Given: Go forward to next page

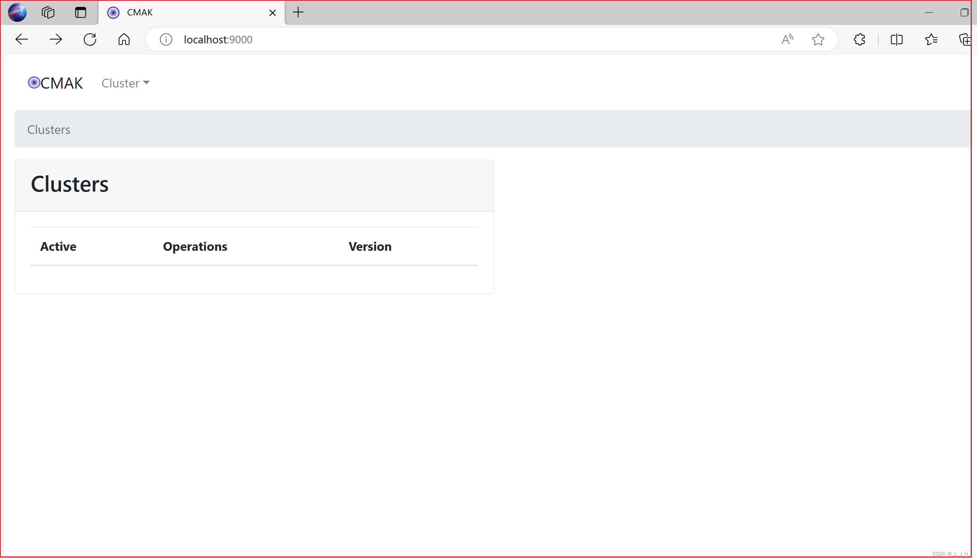Looking at the screenshot, I should point(56,39).
